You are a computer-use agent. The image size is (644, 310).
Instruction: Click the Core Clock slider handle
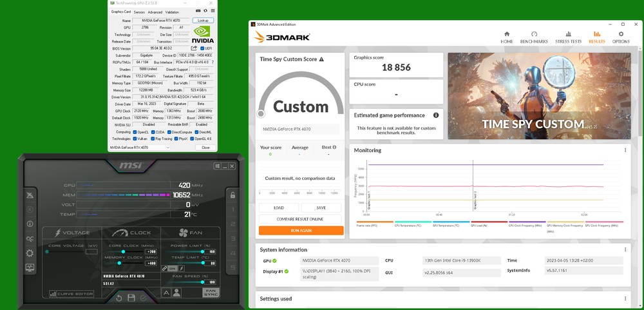(123, 251)
